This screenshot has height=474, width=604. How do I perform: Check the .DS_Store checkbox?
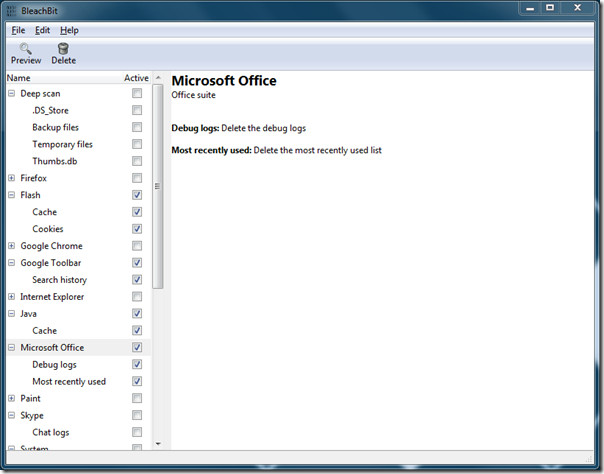tap(137, 111)
